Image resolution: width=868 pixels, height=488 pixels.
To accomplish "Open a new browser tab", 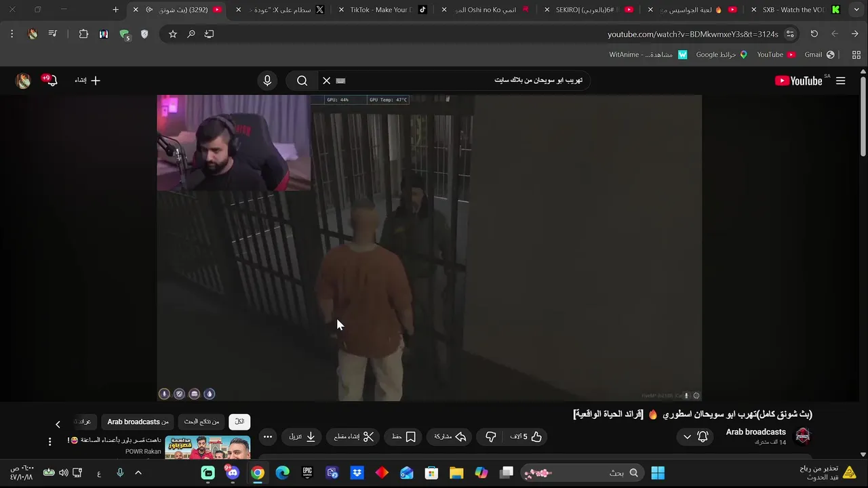I will [x=115, y=10].
